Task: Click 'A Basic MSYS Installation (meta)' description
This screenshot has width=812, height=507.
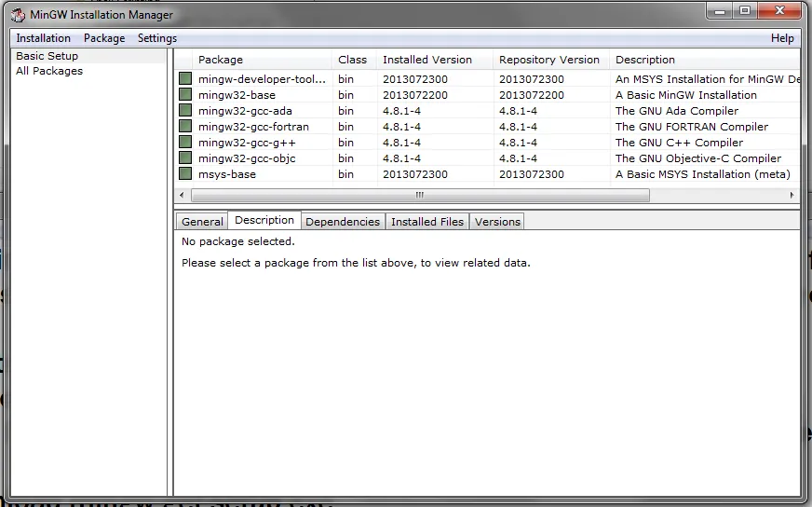Action: (703, 174)
